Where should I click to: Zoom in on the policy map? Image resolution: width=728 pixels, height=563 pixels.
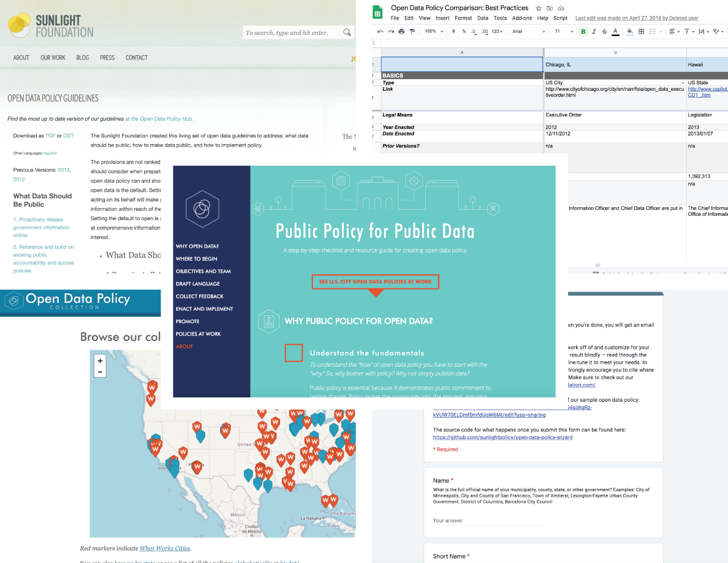(100, 361)
